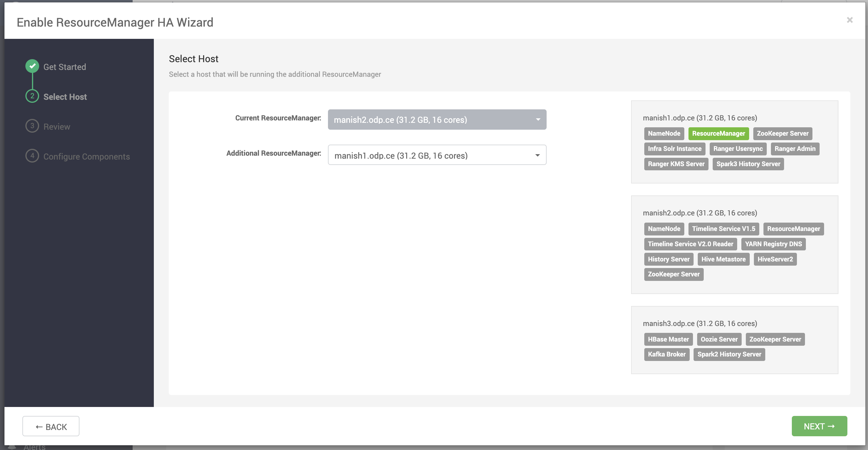Click the Timeline Service V1.5 tag

point(723,229)
